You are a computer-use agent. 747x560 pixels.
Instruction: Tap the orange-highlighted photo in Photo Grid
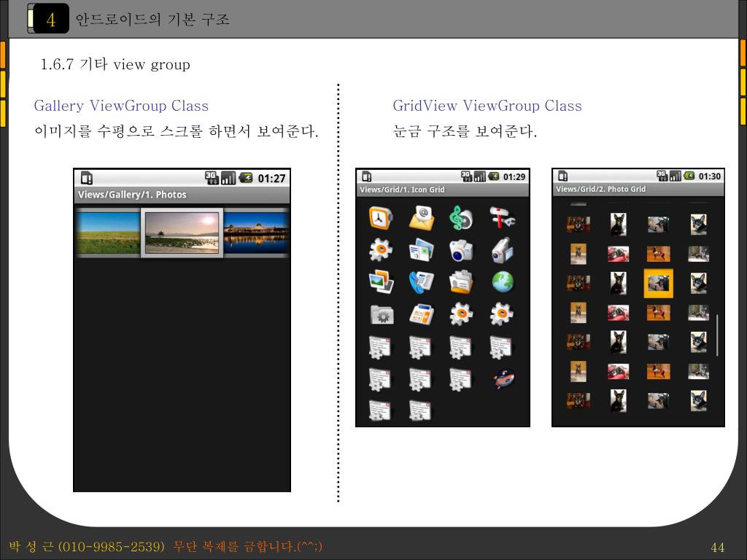coord(659,284)
